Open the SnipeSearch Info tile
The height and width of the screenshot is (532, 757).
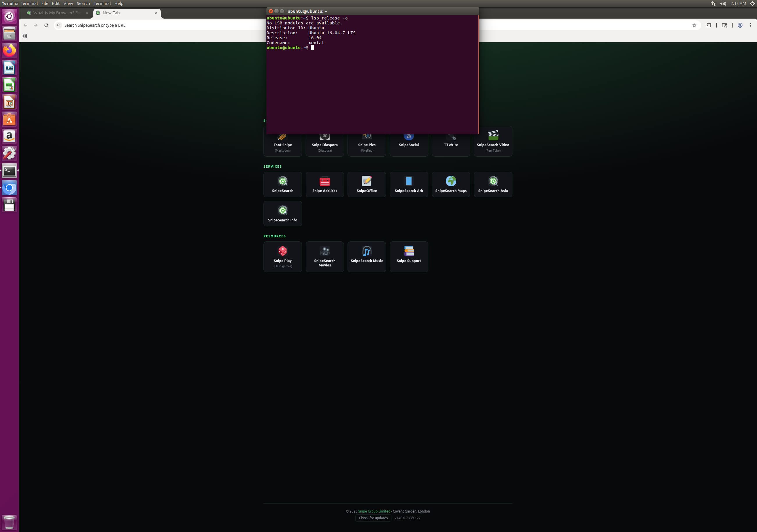point(283,214)
